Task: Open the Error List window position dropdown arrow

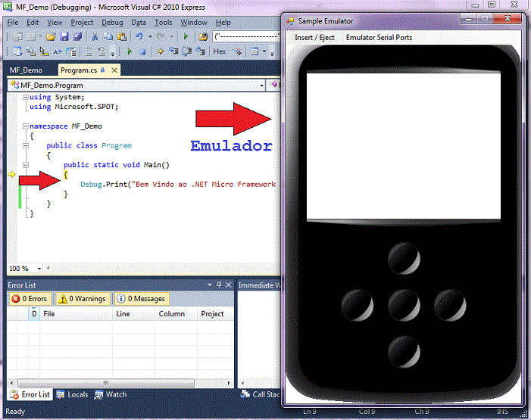Action: [210, 285]
